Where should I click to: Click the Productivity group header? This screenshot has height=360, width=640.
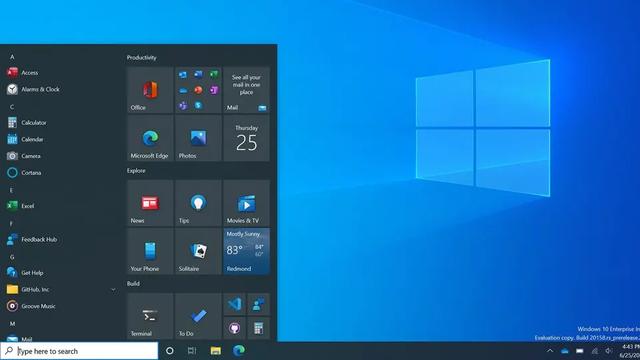click(x=141, y=58)
